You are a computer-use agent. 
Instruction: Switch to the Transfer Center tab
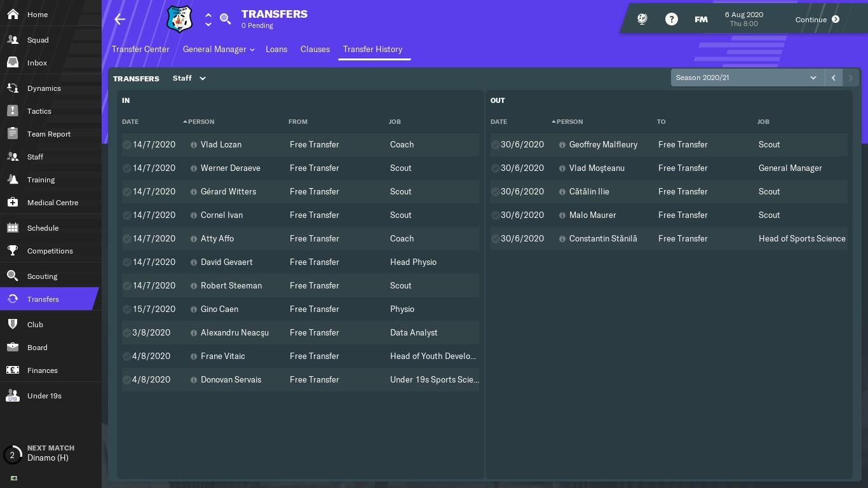[140, 49]
